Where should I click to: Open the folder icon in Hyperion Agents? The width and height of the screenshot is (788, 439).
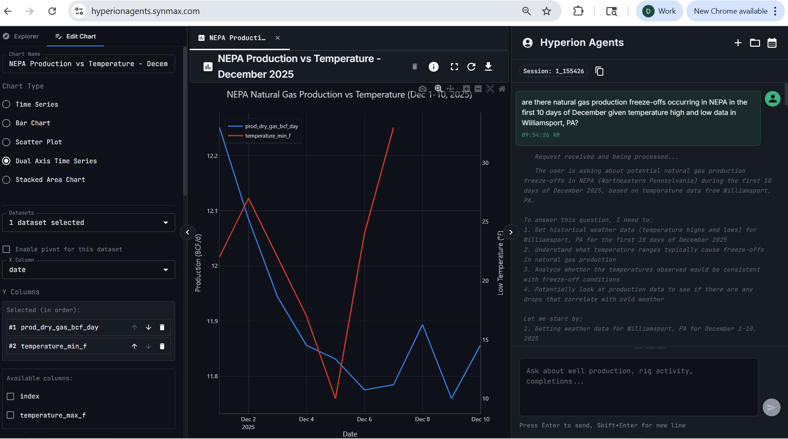[755, 43]
